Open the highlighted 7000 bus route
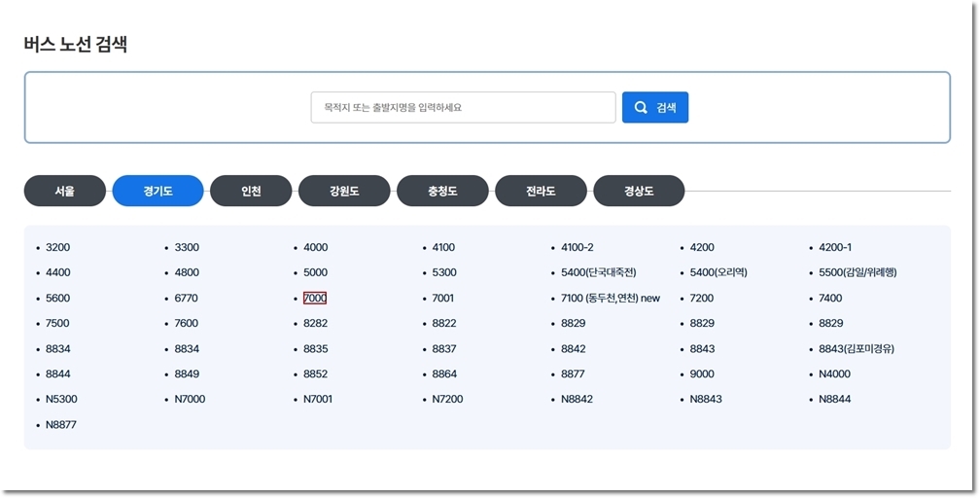 click(315, 299)
